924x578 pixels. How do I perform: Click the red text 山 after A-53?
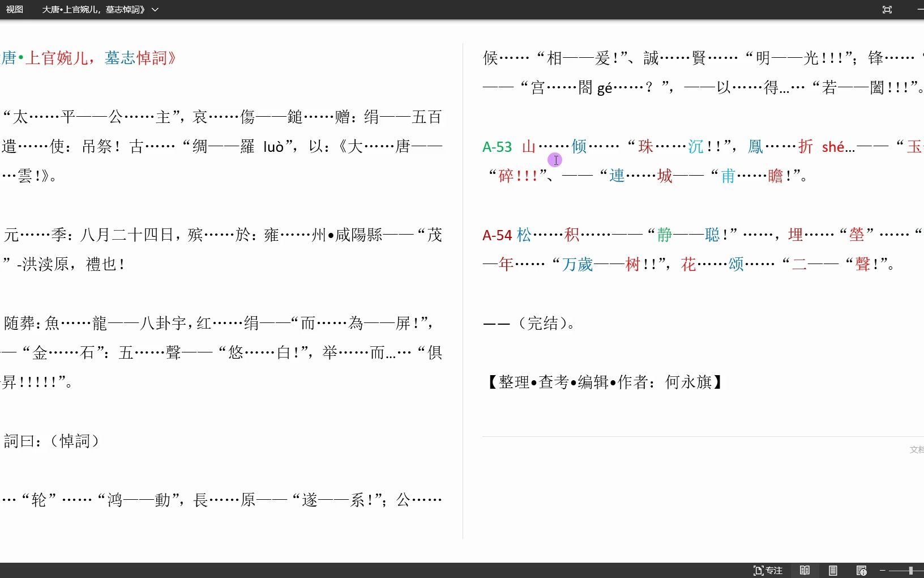coord(529,147)
